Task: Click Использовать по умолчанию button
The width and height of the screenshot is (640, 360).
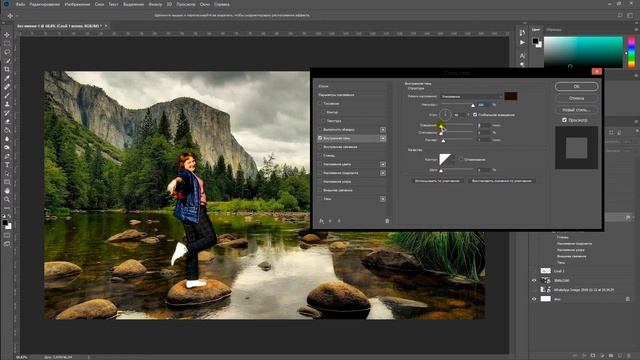Action: [x=437, y=180]
